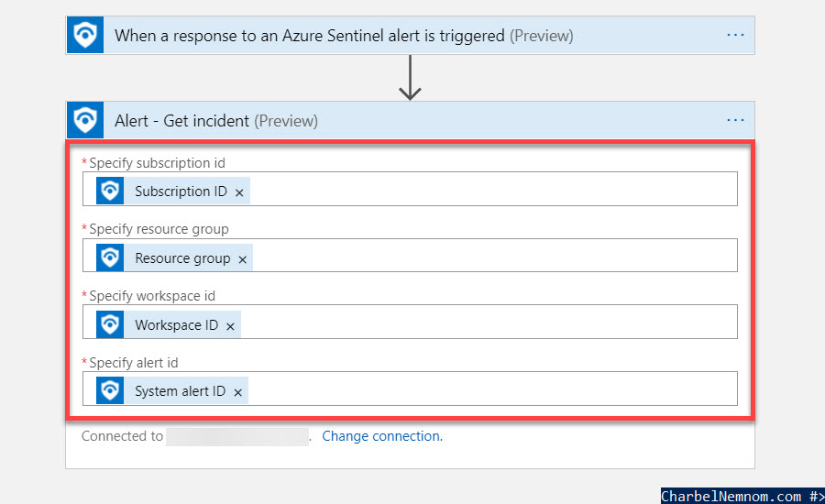The height and width of the screenshot is (504, 825).
Task: Click the Sentinel icon on Resource group token
Action: (x=110, y=257)
